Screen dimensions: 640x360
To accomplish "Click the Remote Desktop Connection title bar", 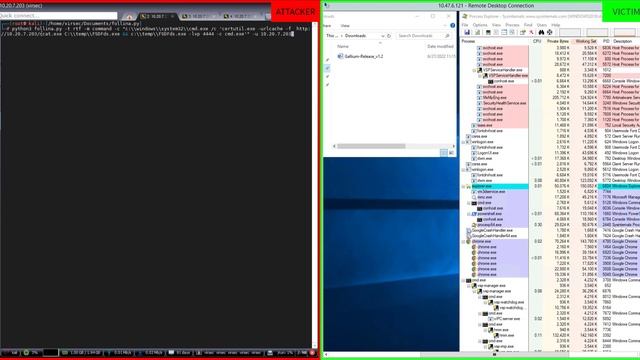I will pyautogui.click(x=486, y=6).
